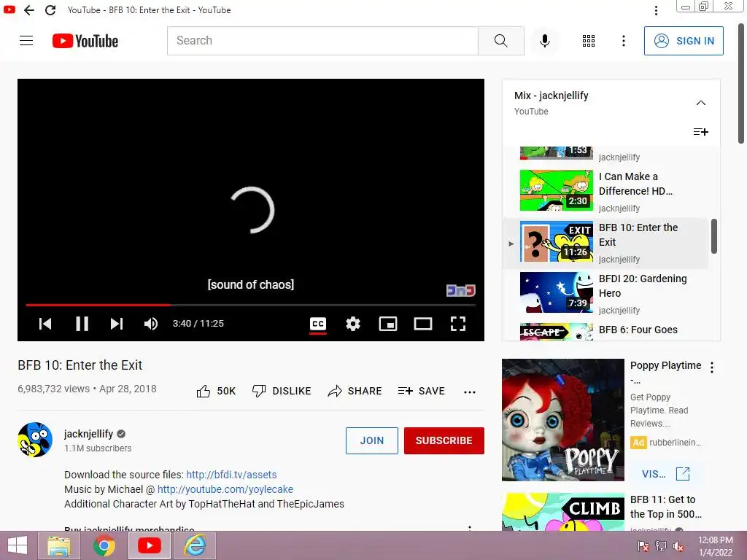This screenshot has width=747, height=560.
Task: Open File Explorer from the taskbar
Action: point(59,545)
